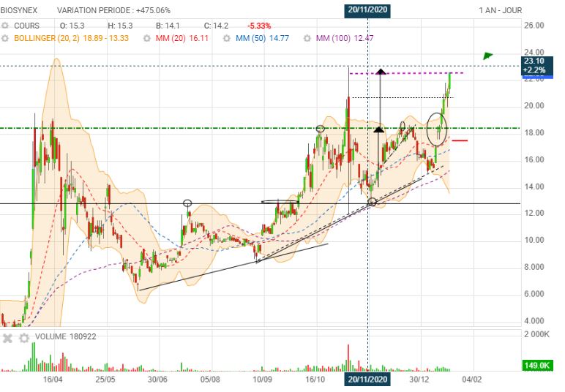Open MM (50) settings gear

[227, 38]
